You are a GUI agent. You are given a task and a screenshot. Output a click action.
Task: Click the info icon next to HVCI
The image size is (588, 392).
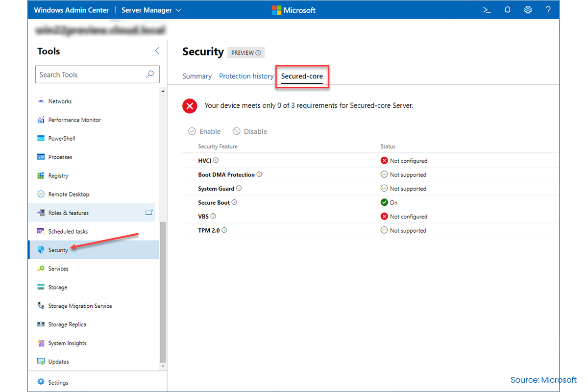[216, 160]
